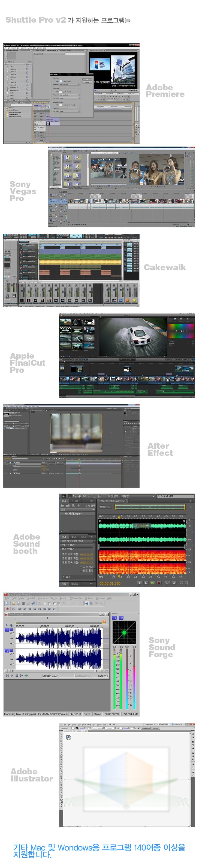Viewport: 199px width, 868px height.
Task: Open FX Favorites menu in Sound Forge
Action: pyautogui.click(x=76, y=598)
